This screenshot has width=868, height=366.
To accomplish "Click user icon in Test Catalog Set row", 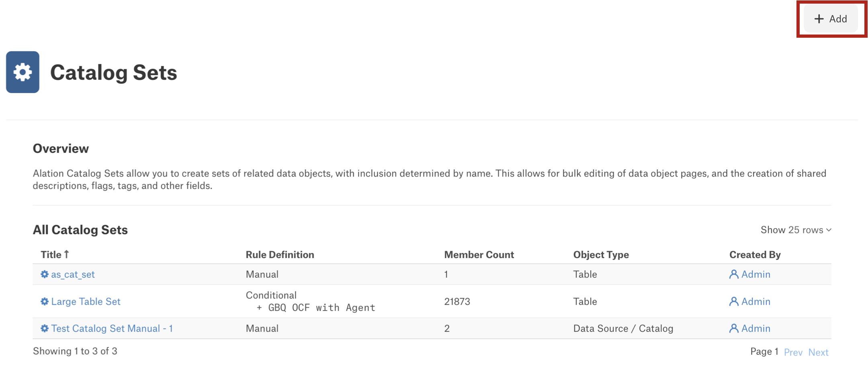I will (x=734, y=328).
